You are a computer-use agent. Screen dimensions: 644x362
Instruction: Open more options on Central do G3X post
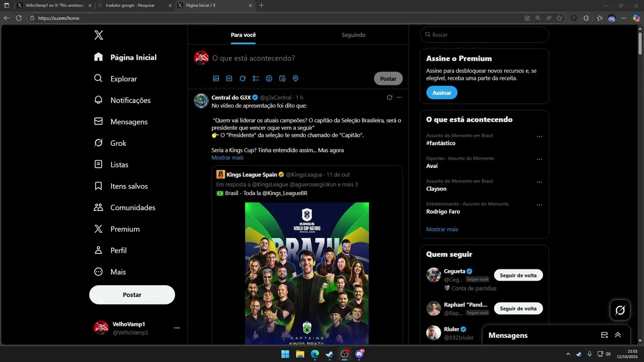[399, 98]
